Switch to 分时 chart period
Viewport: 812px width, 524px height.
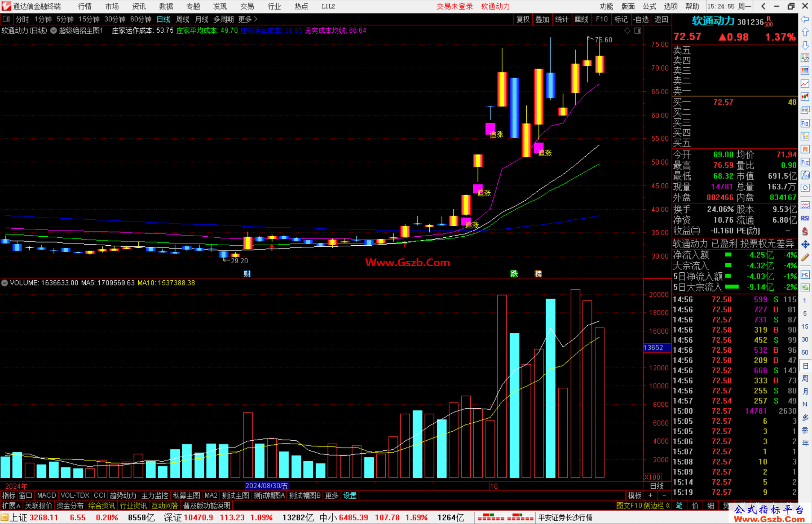coord(22,19)
